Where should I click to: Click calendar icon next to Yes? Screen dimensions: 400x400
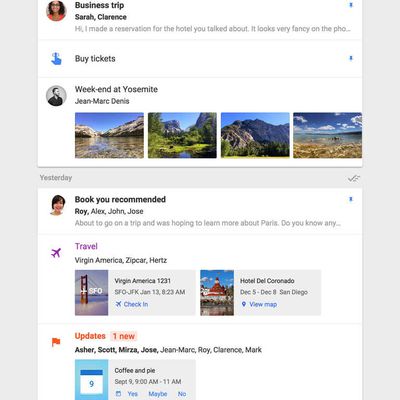click(x=118, y=394)
